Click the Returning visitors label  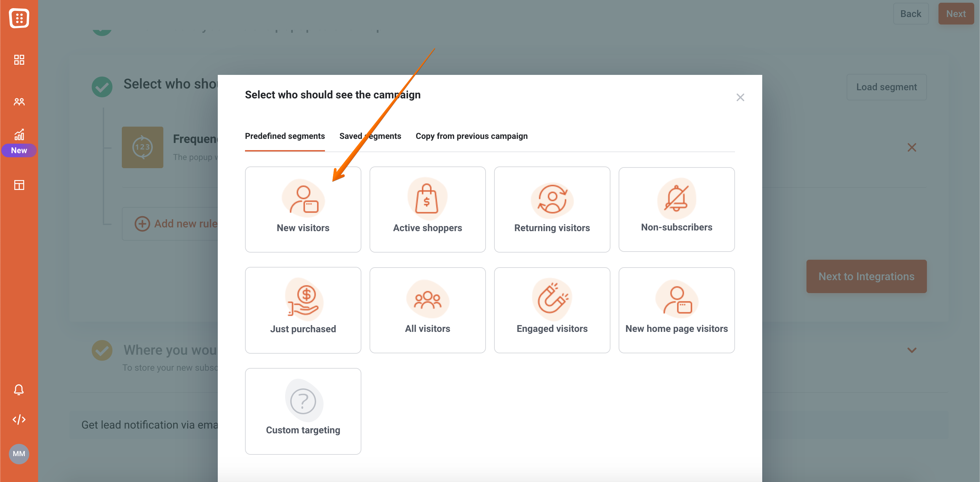click(x=552, y=228)
